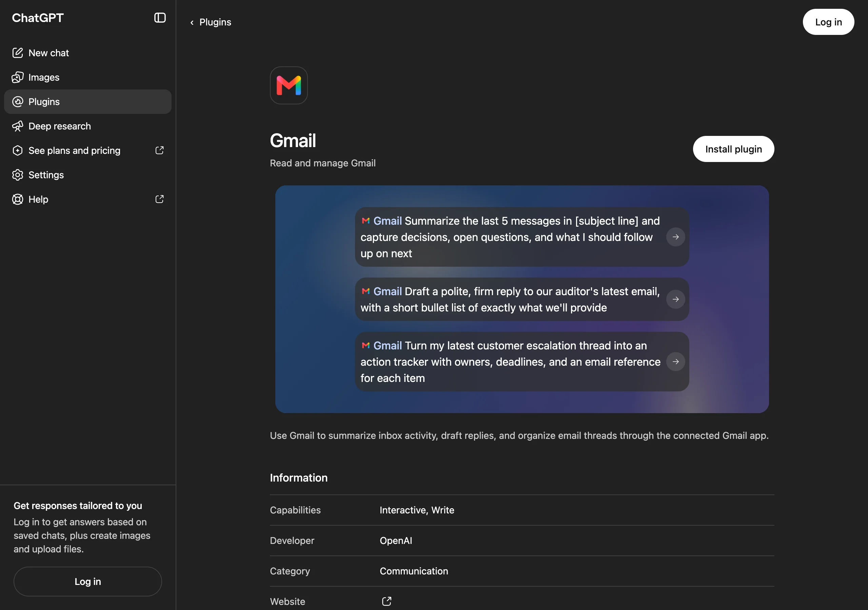
Task: Click the Settings gear icon
Action: pos(17,175)
